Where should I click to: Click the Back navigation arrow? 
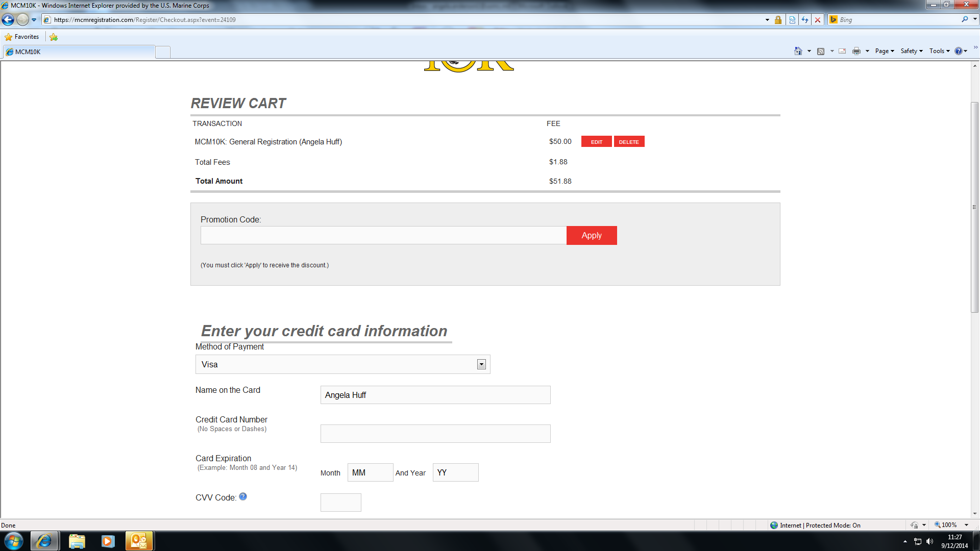[8, 20]
